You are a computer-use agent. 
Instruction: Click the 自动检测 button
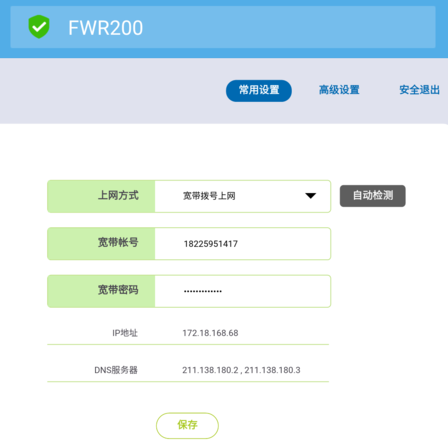coord(373,196)
